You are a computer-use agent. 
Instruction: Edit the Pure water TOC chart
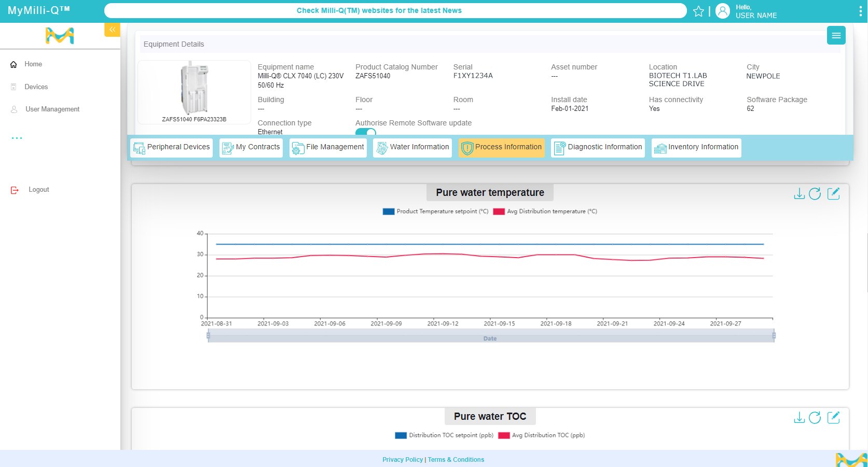point(834,418)
